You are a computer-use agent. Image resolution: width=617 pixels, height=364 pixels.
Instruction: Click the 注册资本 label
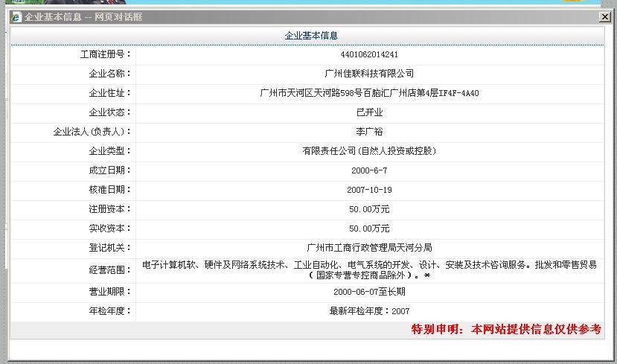(x=110, y=209)
